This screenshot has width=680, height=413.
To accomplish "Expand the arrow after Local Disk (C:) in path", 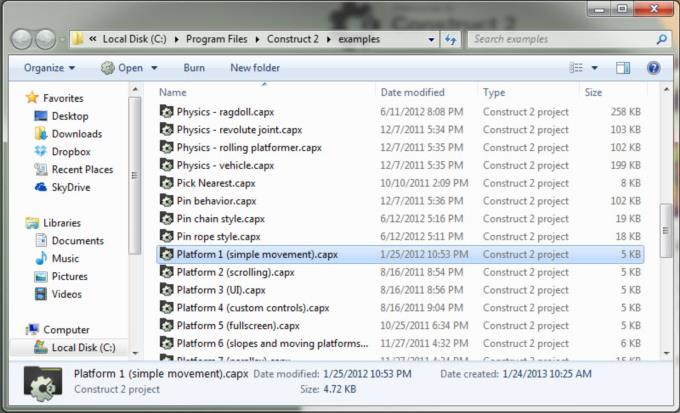I will tap(177, 39).
